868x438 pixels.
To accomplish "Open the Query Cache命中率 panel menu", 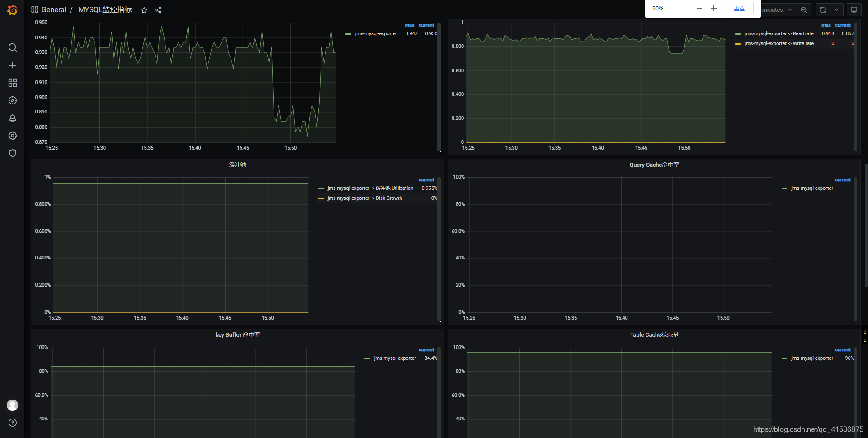I will (654, 165).
